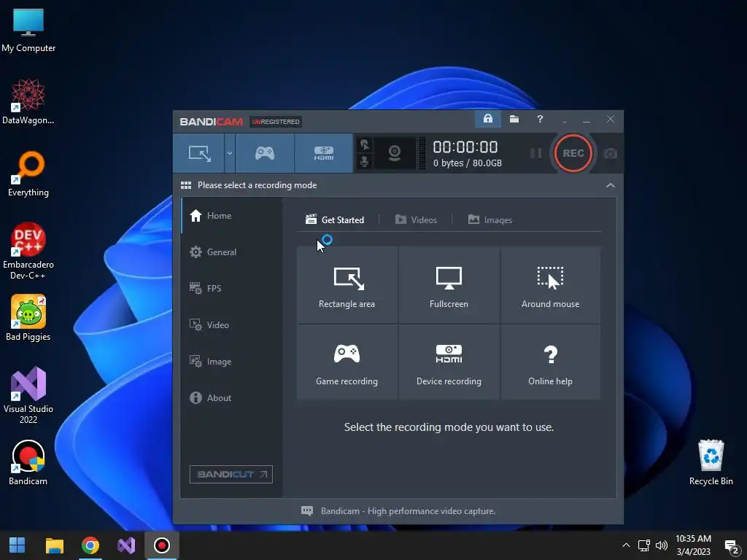Show hidden tray icons chevron

coord(626,545)
